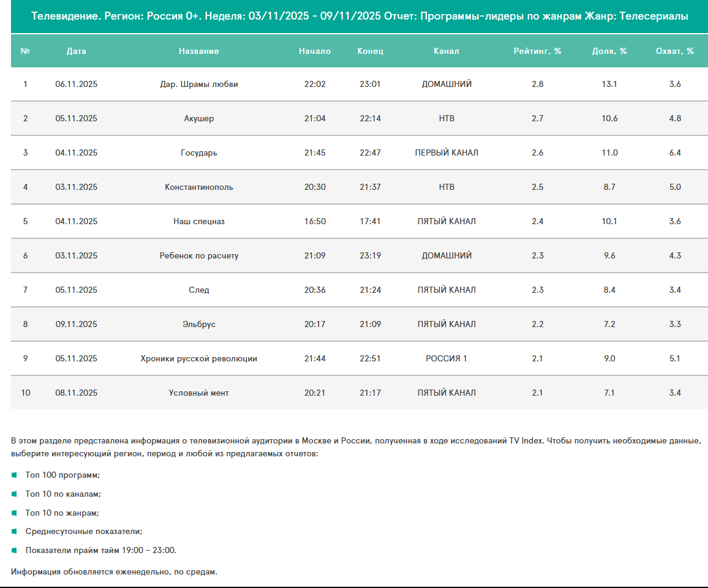The width and height of the screenshot is (708, 588).
Task: Click the Государь program title
Action: click(x=198, y=153)
